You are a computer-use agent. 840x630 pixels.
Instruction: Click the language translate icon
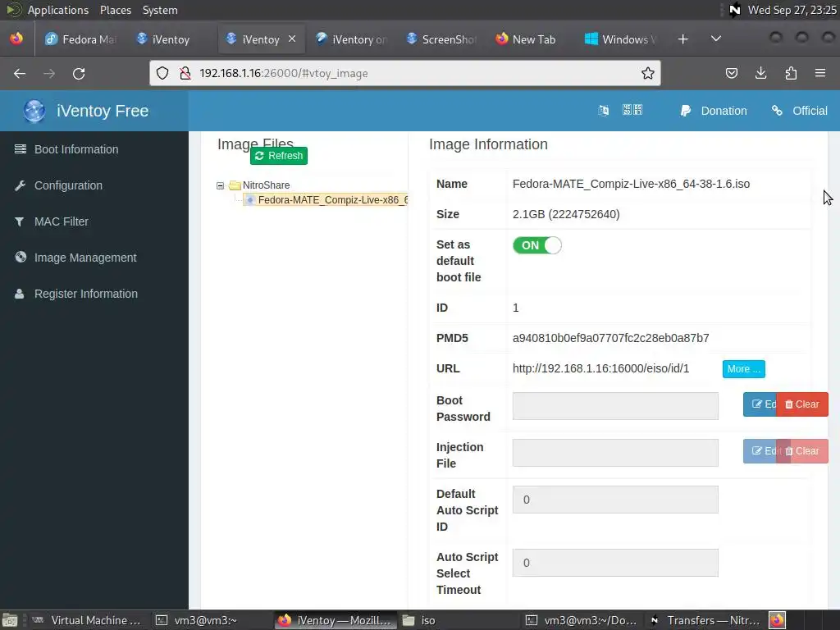[x=603, y=111]
